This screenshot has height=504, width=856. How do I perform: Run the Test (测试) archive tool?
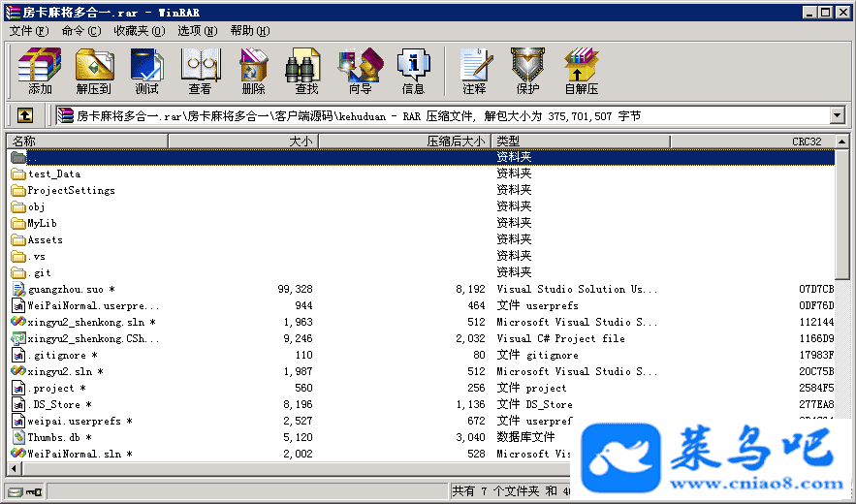(146, 71)
